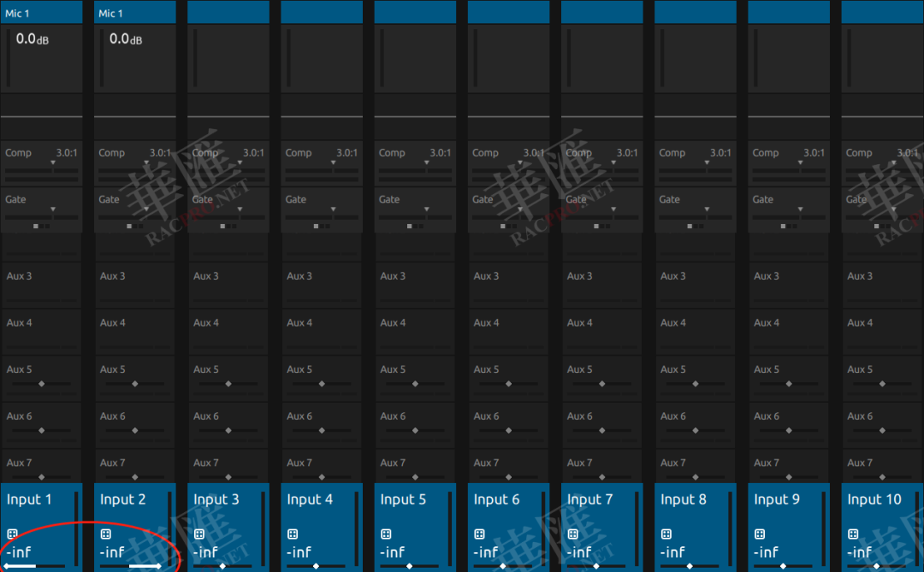This screenshot has width=924, height=572.
Task: Click the grid icon on Input 6
Action: pos(479,534)
